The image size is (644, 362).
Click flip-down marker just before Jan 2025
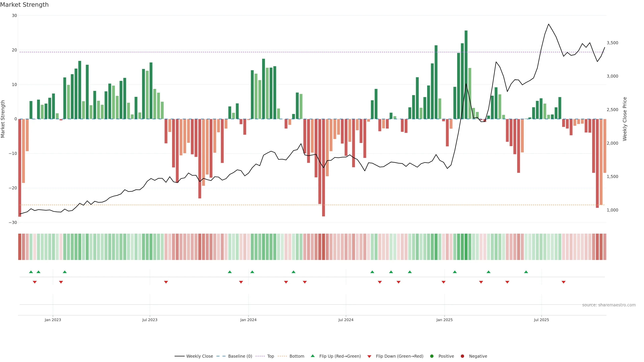pos(443,282)
